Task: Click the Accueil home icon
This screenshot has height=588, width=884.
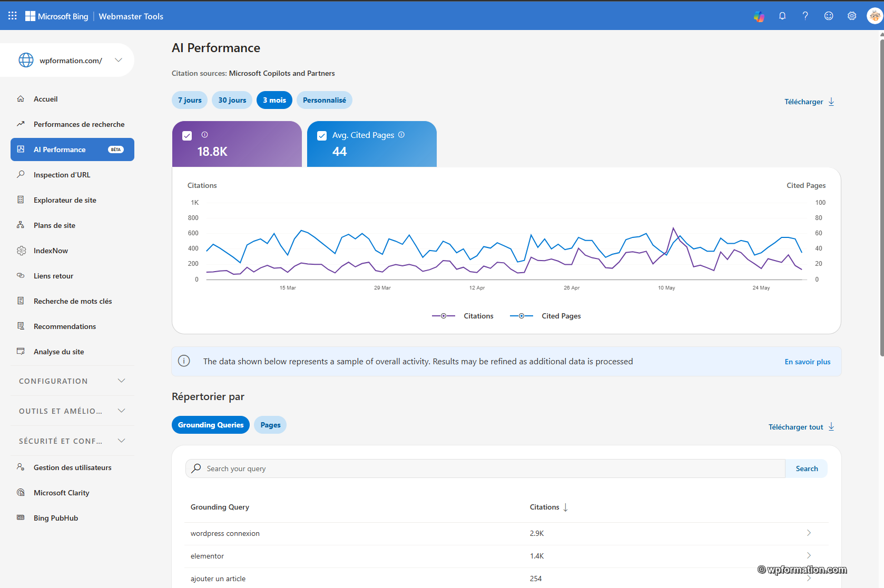Action: click(x=21, y=99)
